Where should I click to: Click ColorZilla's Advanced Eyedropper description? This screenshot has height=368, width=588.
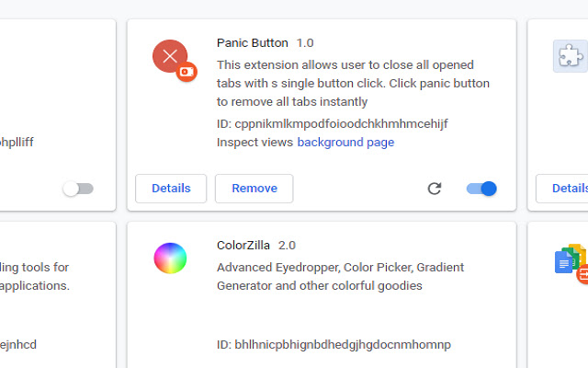click(x=340, y=276)
